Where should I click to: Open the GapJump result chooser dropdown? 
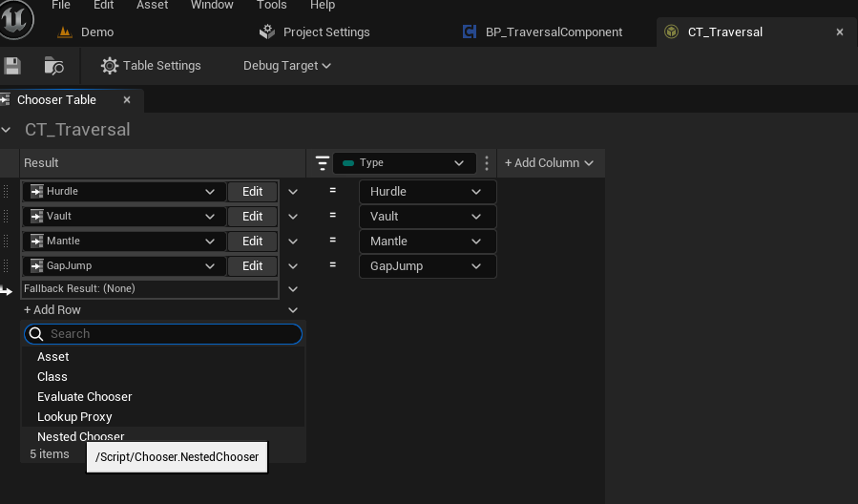(124, 266)
